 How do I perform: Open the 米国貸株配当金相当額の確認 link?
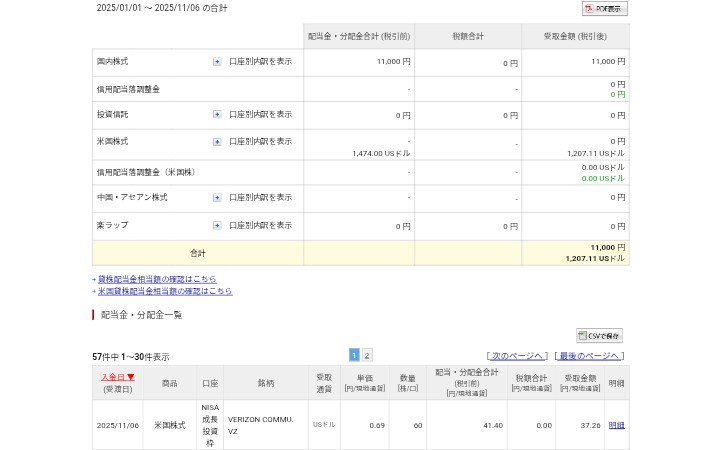165,291
